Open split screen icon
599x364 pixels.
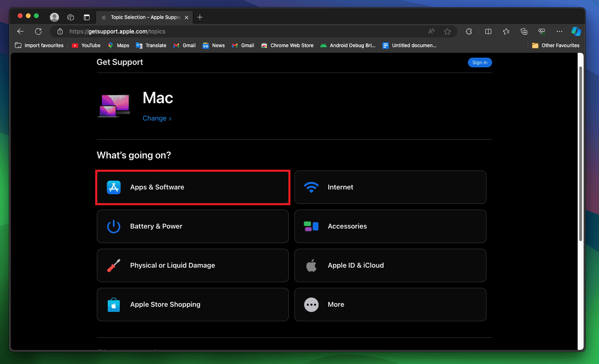pos(488,31)
